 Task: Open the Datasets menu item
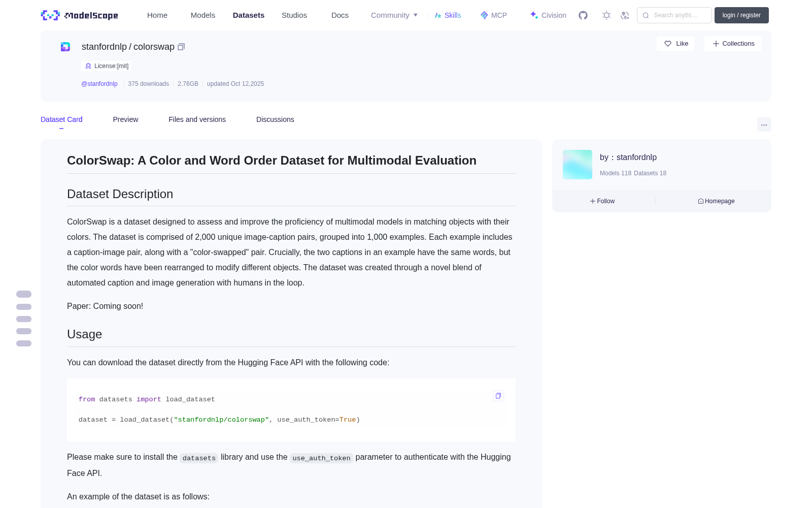coord(249,15)
